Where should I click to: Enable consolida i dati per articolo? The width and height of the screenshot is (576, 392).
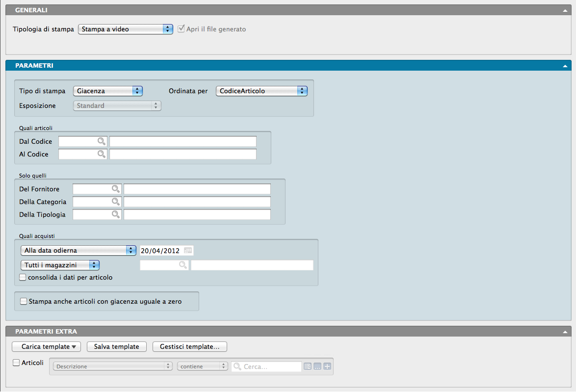pyautogui.click(x=23, y=277)
